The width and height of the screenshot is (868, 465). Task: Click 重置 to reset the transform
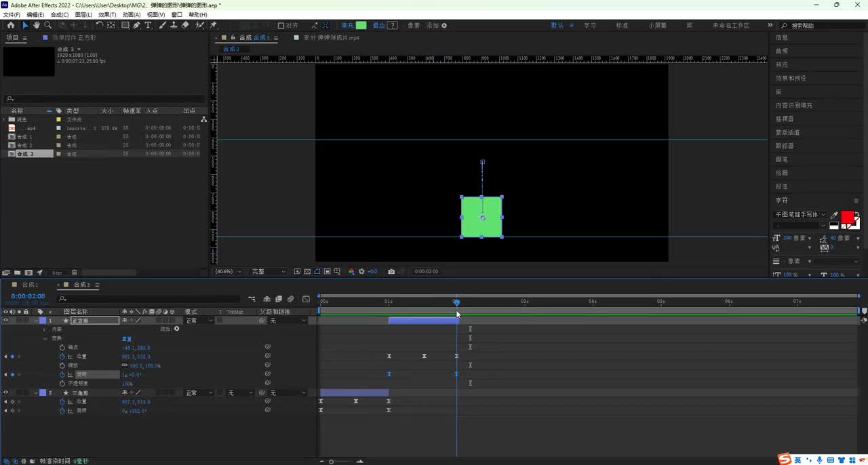coord(127,338)
